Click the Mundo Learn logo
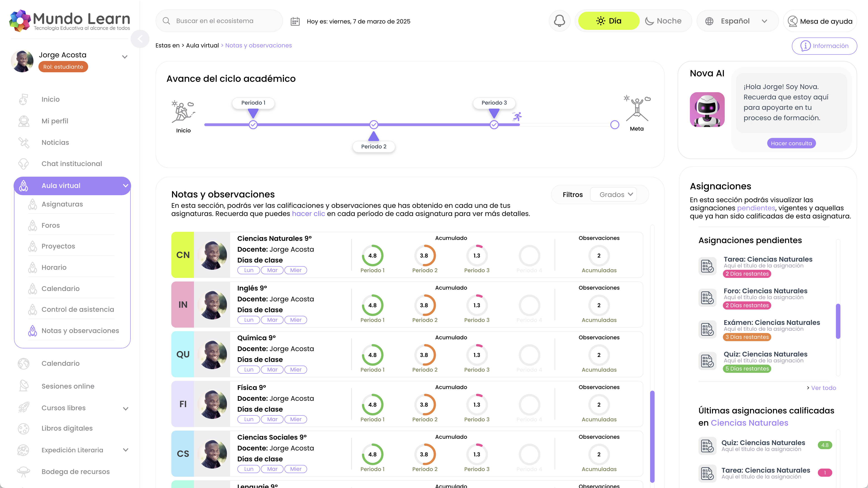Screen dimensions: 868x488 (x=70, y=21)
